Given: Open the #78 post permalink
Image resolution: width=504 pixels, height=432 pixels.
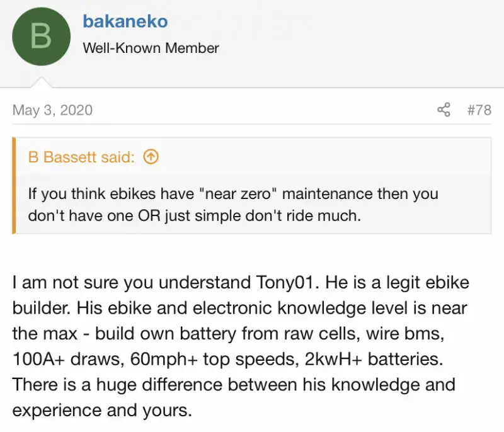Looking at the screenshot, I should (x=479, y=110).
